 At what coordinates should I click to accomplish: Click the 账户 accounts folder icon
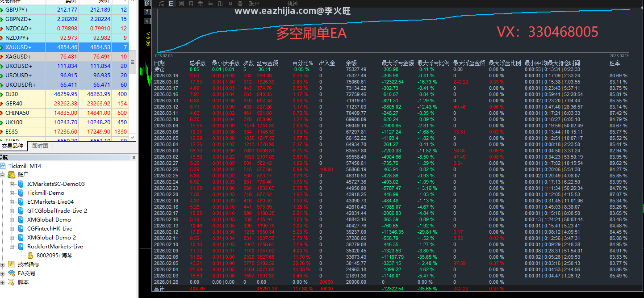click(x=11, y=175)
